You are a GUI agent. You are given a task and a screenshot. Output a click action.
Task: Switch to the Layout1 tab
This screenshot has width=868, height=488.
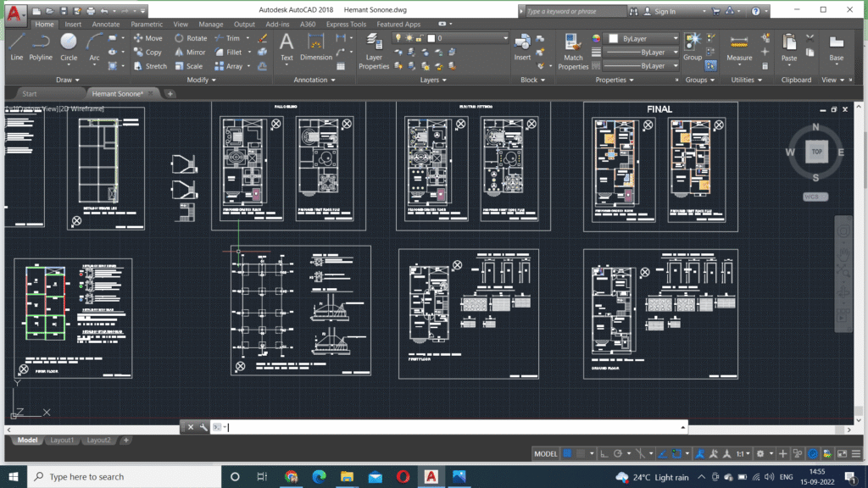pyautogui.click(x=61, y=440)
